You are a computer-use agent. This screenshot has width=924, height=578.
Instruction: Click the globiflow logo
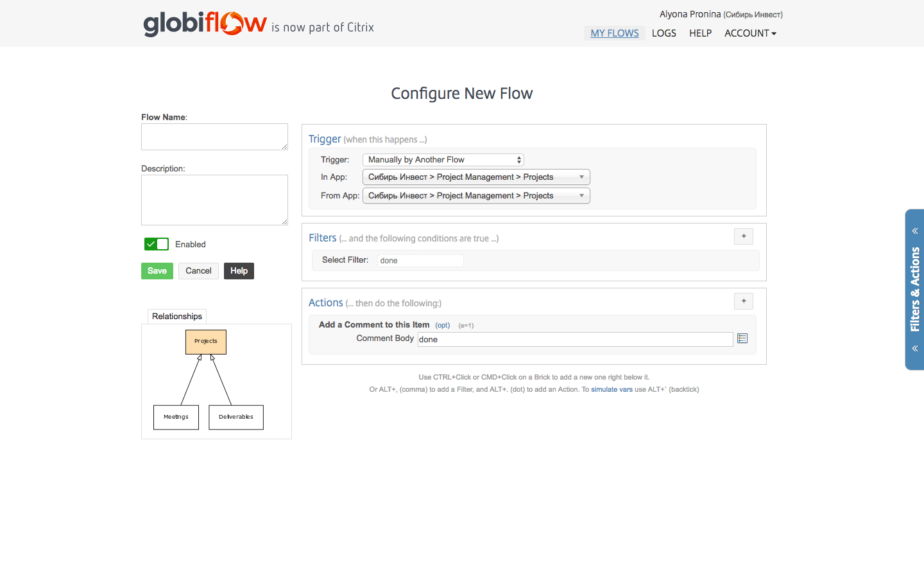[204, 23]
